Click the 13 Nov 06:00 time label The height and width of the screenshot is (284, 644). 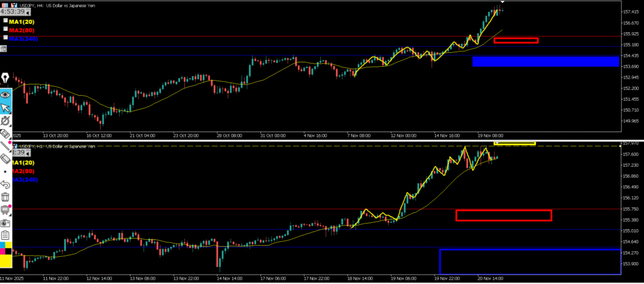143,278
